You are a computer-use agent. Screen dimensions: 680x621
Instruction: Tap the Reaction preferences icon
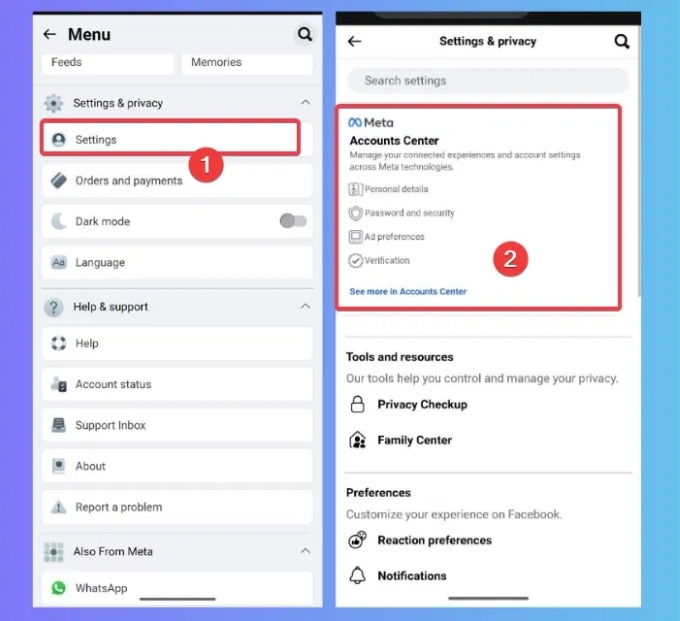357,540
